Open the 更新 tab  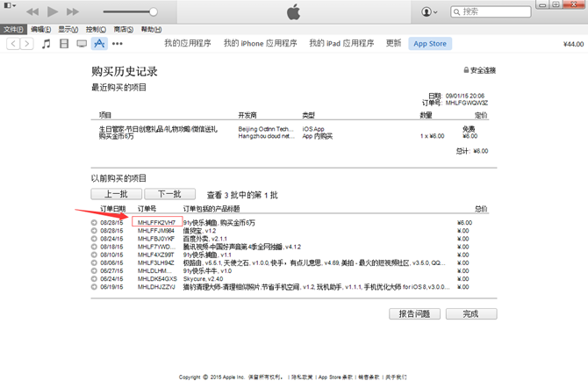pyautogui.click(x=393, y=44)
